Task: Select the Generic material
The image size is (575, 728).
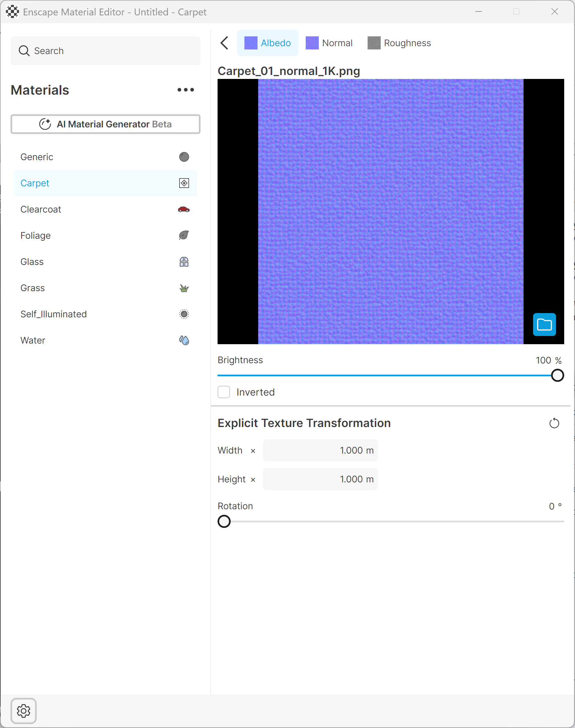Action: [105, 157]
